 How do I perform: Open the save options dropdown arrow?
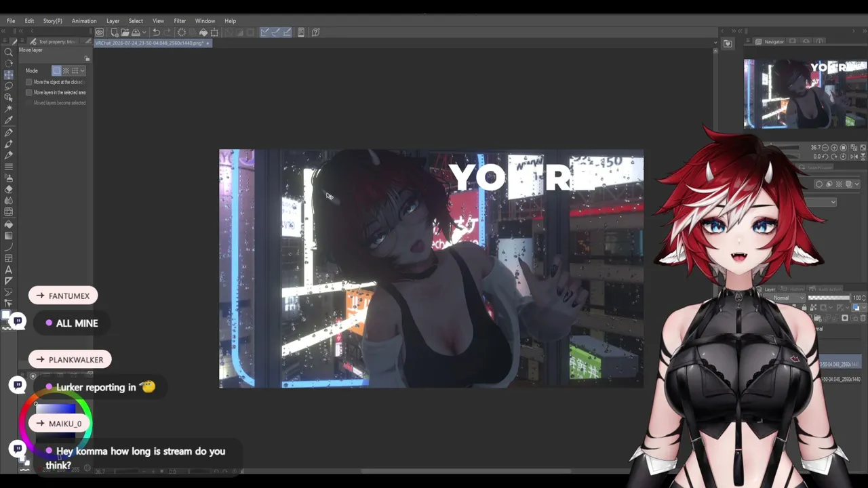144,32
